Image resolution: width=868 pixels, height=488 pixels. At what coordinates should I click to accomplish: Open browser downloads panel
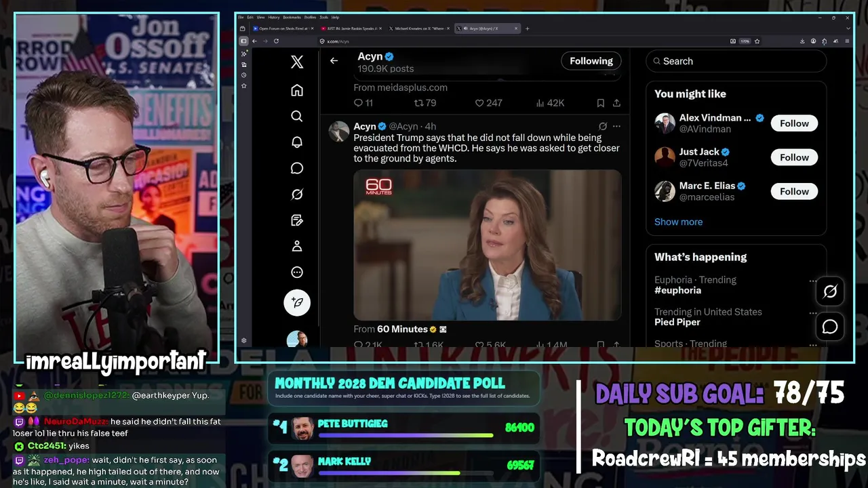802,41
